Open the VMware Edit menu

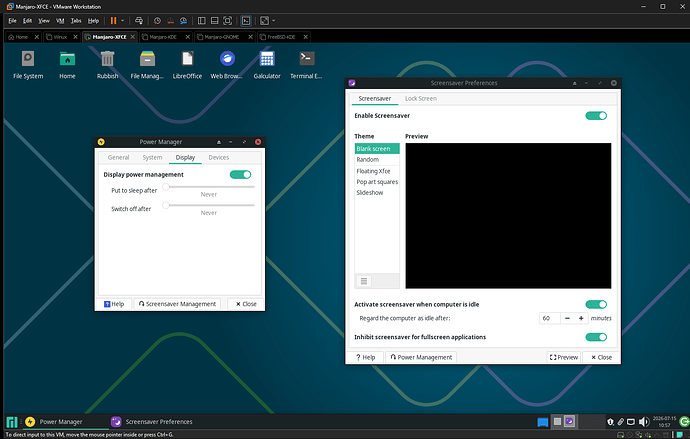(x=27, y=21)
